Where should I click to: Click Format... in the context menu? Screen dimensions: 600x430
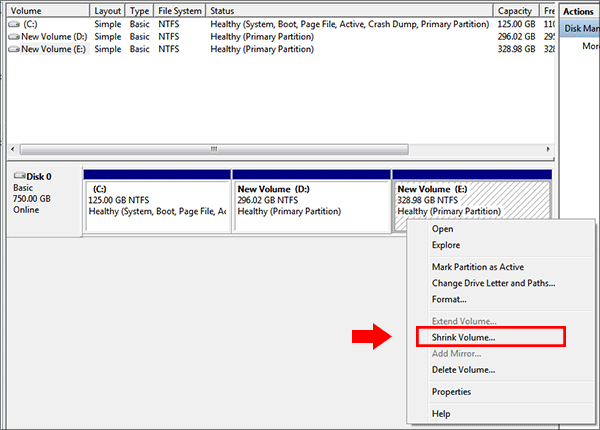coord(449,299)
